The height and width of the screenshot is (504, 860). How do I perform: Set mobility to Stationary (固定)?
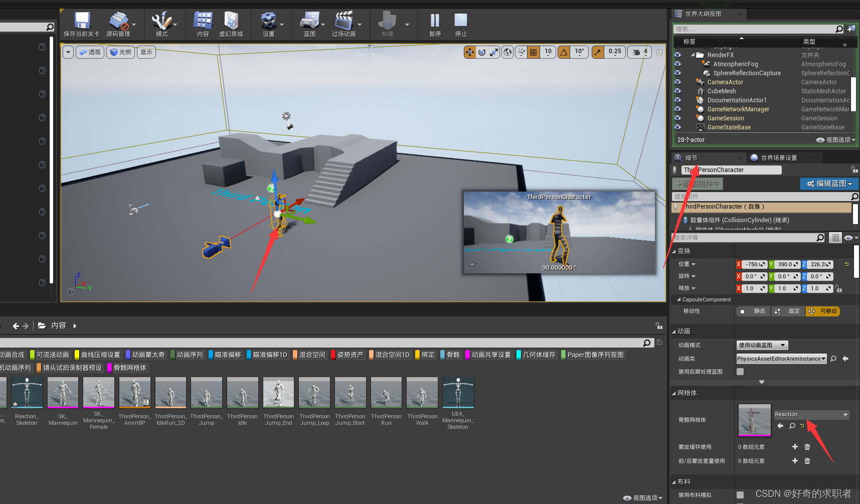(788, 311)
